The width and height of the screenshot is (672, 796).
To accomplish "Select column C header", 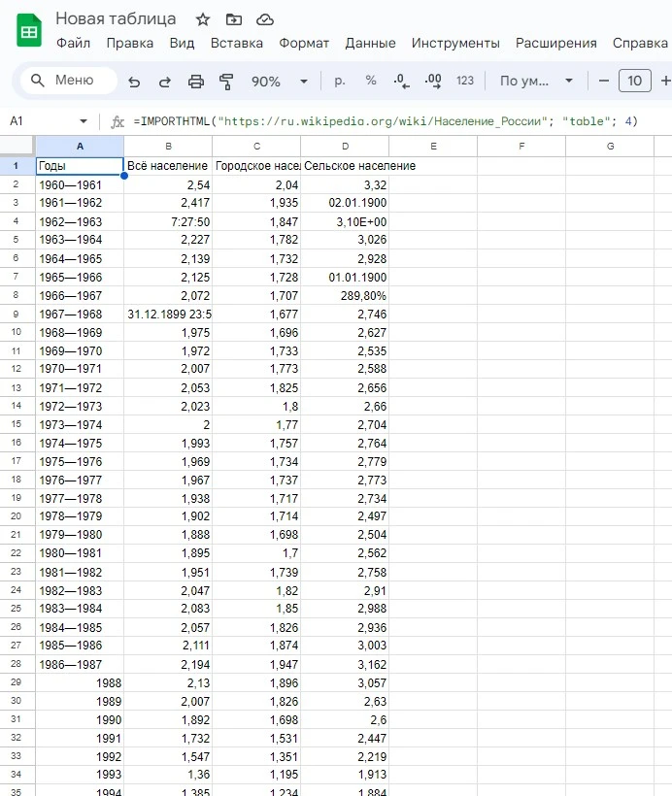I will pyautogui.click(x=256, y=147).
